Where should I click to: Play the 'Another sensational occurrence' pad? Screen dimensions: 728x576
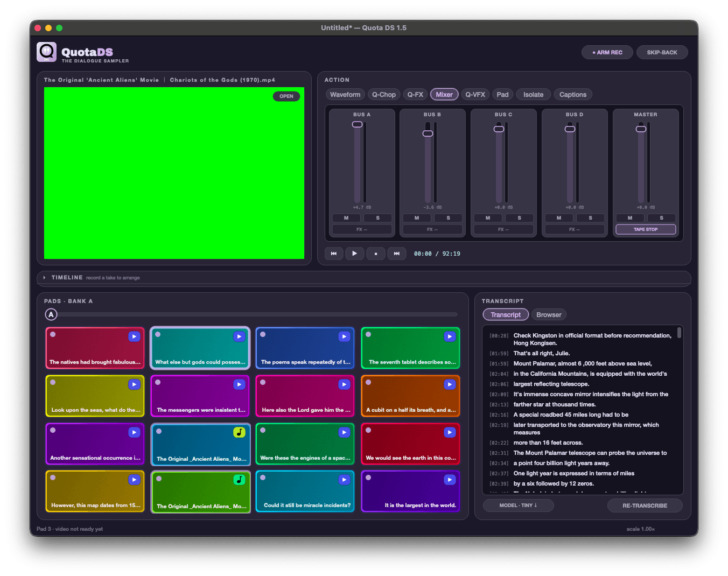134,432
